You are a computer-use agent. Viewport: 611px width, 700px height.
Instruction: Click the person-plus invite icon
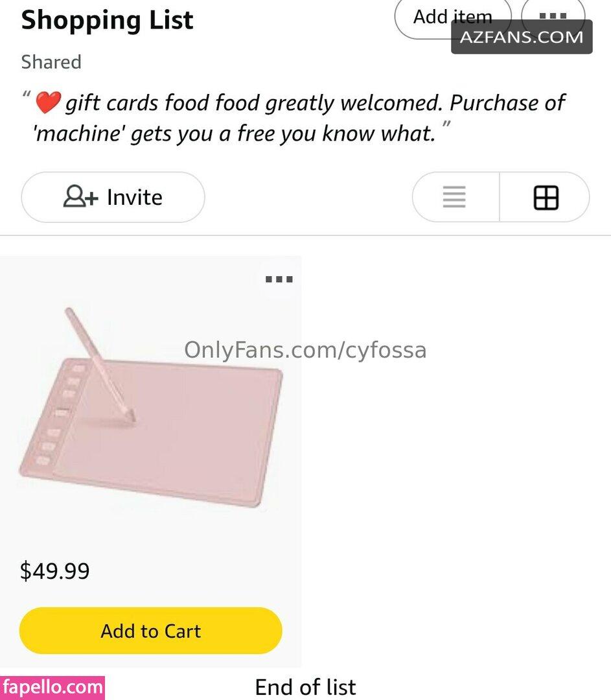(x=80, y=197)
